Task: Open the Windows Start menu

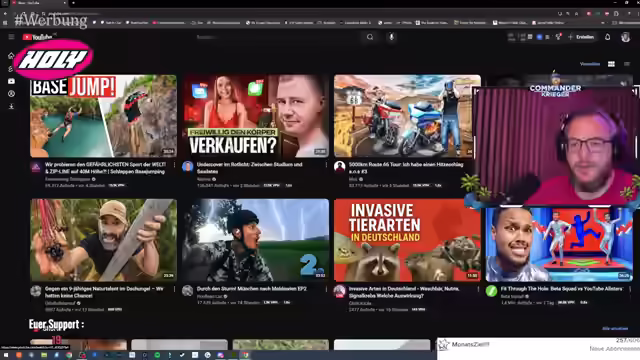Action: (x=6, y=355)
